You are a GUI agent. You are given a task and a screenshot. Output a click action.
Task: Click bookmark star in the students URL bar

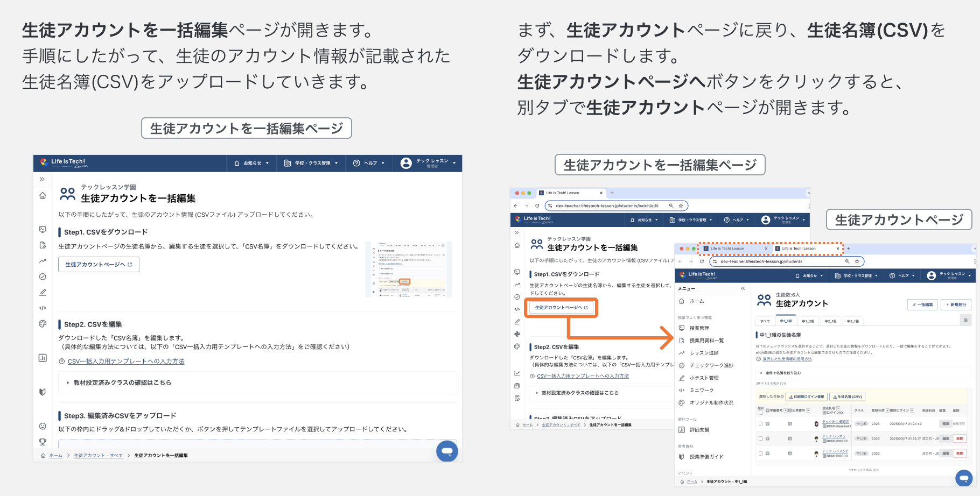857,261
